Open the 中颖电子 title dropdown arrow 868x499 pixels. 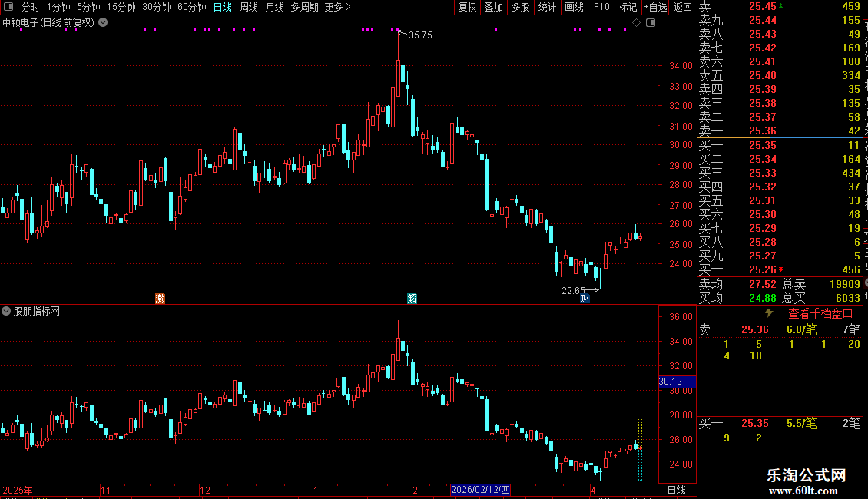tap(103, 23)
